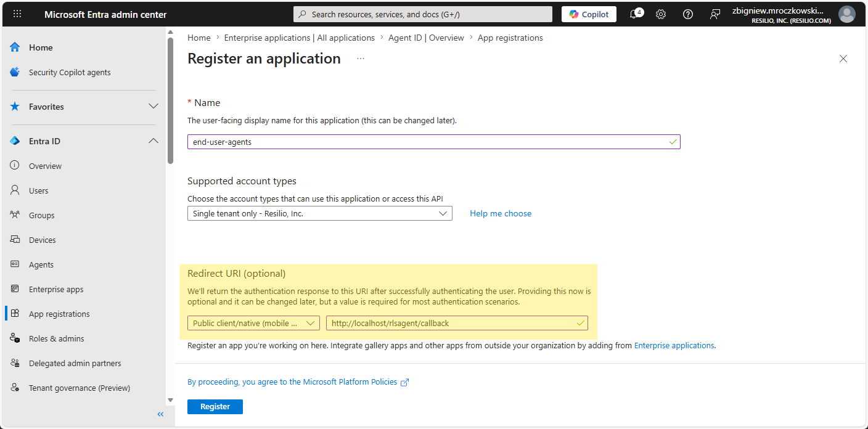
Task: Click the search resources box
Action: [x=423, y=14]
